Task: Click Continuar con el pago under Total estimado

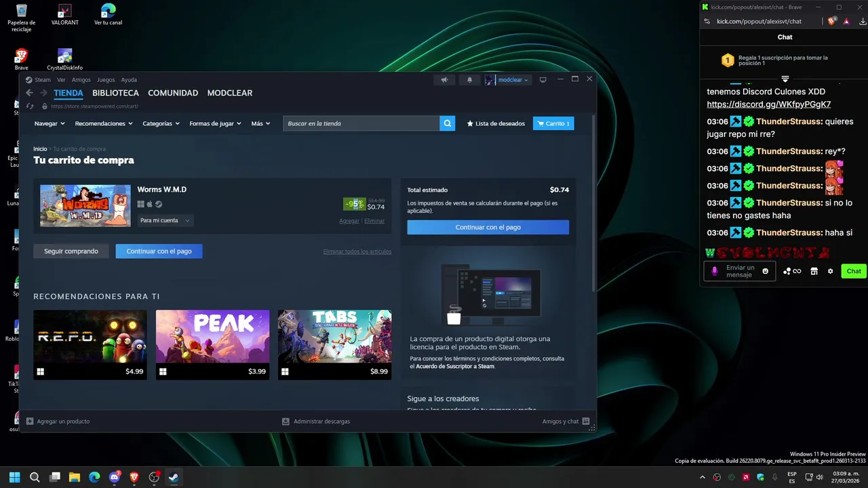Action: pyautogui.click(x=488, y=227)
